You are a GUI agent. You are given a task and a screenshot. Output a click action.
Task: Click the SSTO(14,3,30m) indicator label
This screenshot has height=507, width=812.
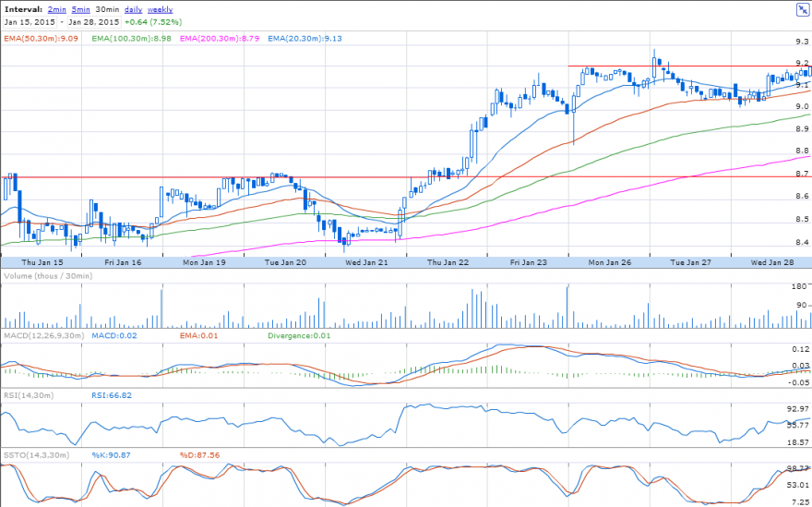pos(36,455)
